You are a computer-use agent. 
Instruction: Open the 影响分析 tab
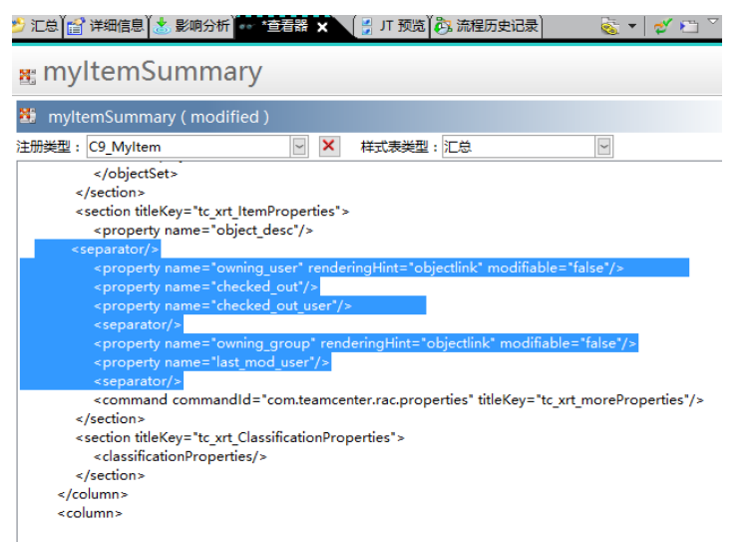[x=191, y=27]
